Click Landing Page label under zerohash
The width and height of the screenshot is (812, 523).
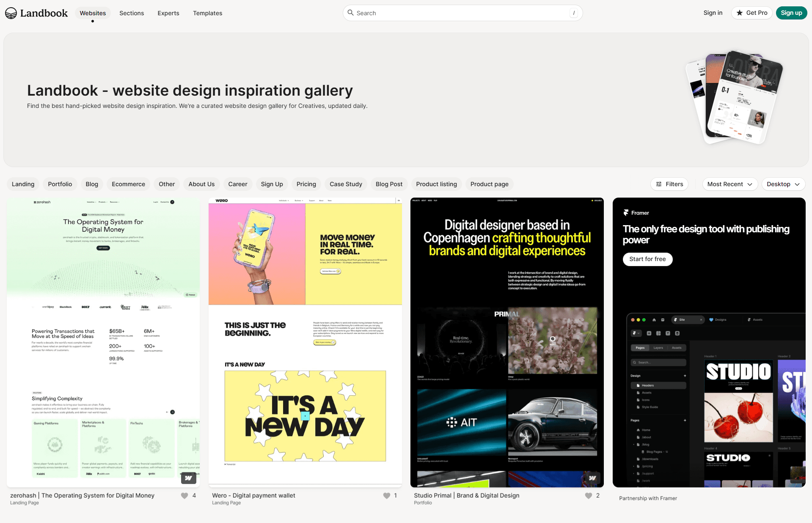click(25, 503)
